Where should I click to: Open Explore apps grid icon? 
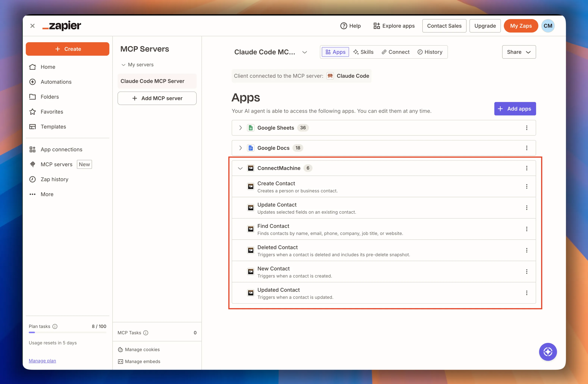coord(376,26)
